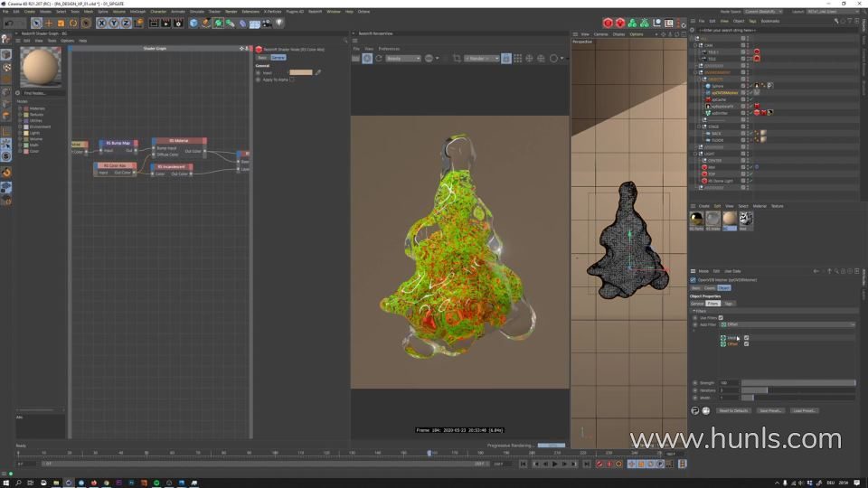Click the crop region icon in RenderView
The width and height of the screenshot is (868, 488).
pyautogui.click(x=457, y=58)
